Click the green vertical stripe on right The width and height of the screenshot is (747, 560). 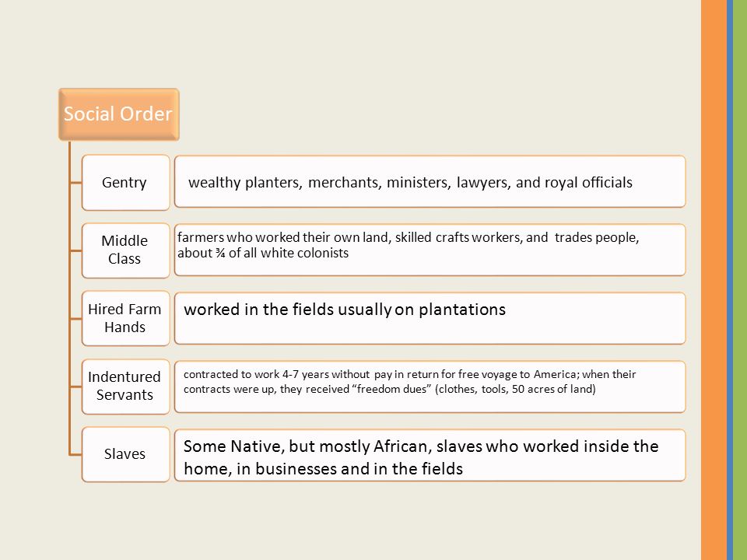pos(740,280)
